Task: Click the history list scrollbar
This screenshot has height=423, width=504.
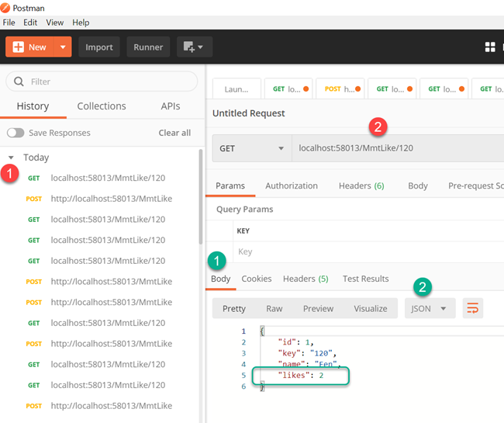Action: point(201,196)
